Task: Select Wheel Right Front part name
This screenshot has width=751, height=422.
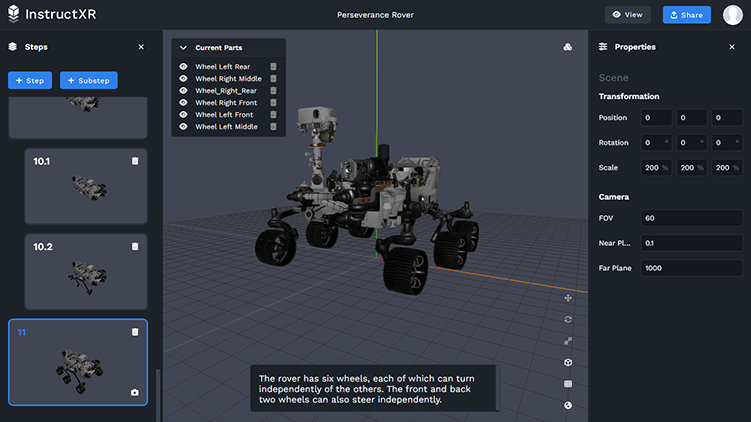Action: coord(226,103)
